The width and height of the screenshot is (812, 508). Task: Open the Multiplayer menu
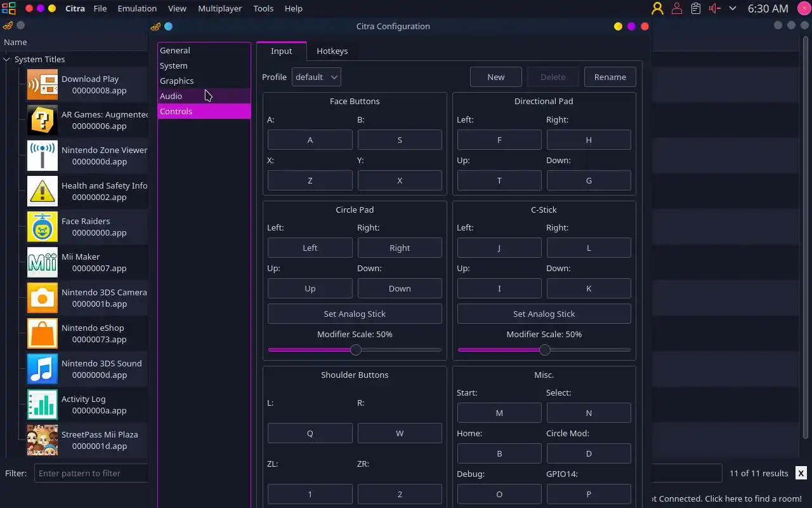pyautogui.click(x=219, y=8)
